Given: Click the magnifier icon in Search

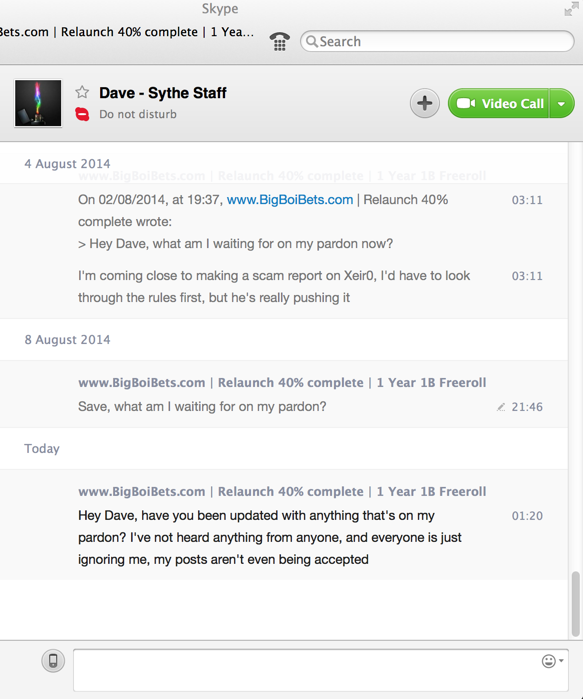Looking at the screenshot, I should click(312, 41).
